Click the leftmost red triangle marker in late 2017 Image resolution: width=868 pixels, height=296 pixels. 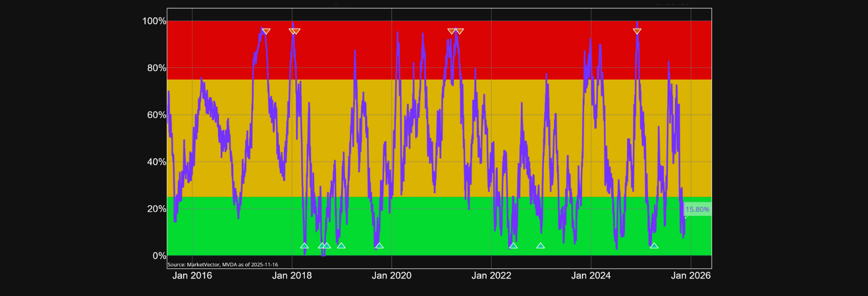(266, 32)
